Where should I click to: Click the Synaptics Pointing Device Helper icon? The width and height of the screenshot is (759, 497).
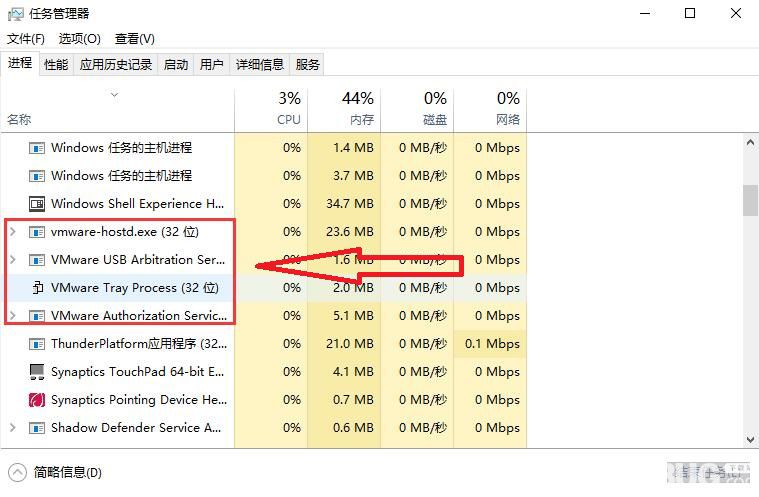pyautogui.click(x=37, y=400)
